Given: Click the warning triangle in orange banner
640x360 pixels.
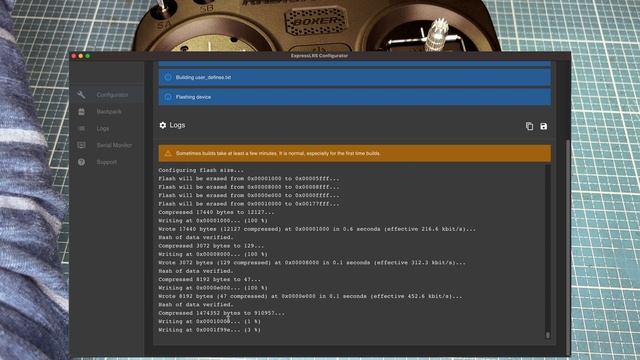Looking at the screenshot, I should tap(168, 153).
